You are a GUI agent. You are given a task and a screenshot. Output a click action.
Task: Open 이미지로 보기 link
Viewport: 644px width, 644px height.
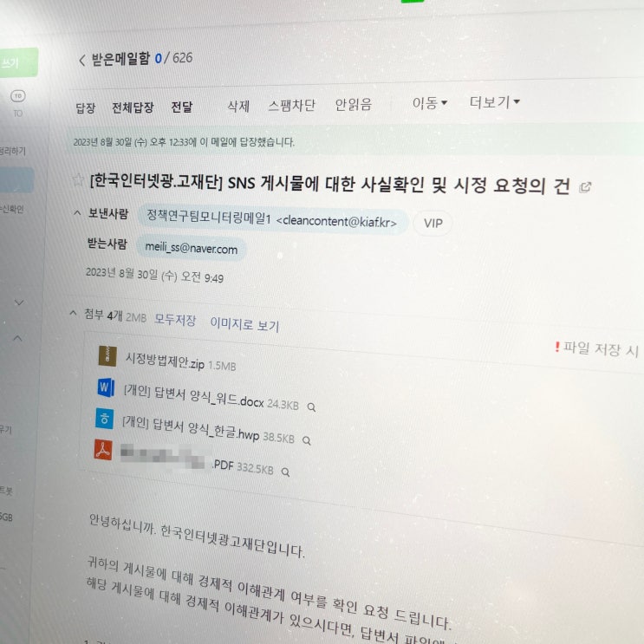[x=244, y=324]
